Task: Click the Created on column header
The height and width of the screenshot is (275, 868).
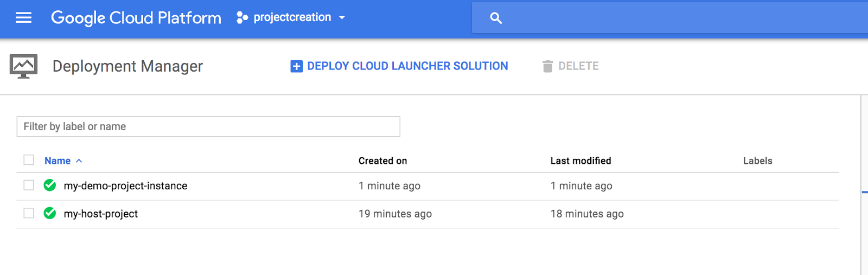Action: coord(382,161)
